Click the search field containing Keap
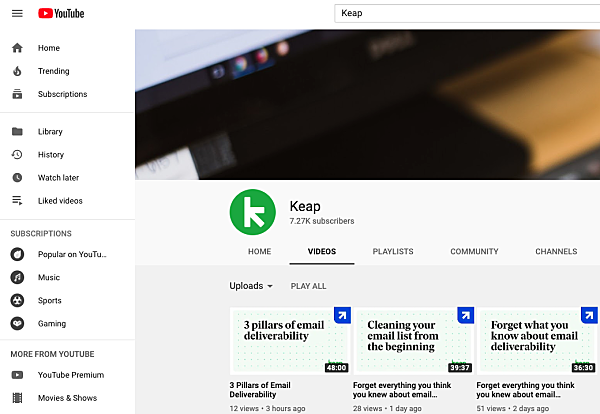The image size is (600, 414). (x=467, y=13)
